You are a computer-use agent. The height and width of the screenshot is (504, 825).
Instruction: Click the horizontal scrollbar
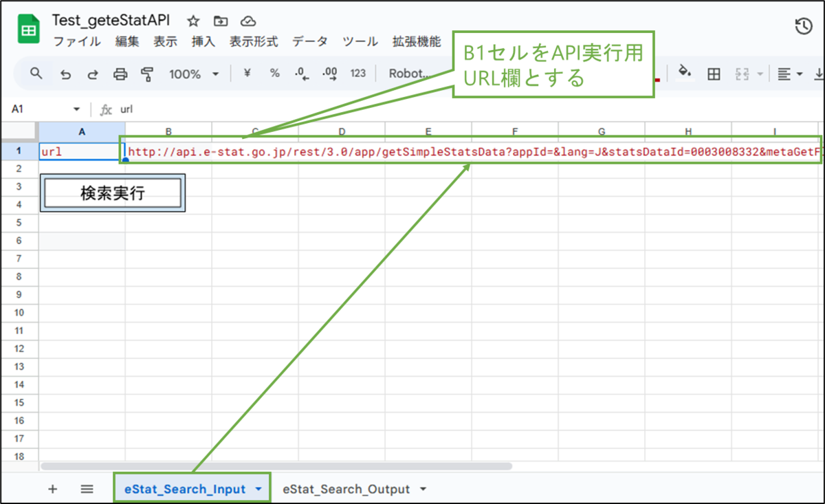pyautogui.click(x=276, y=465)
